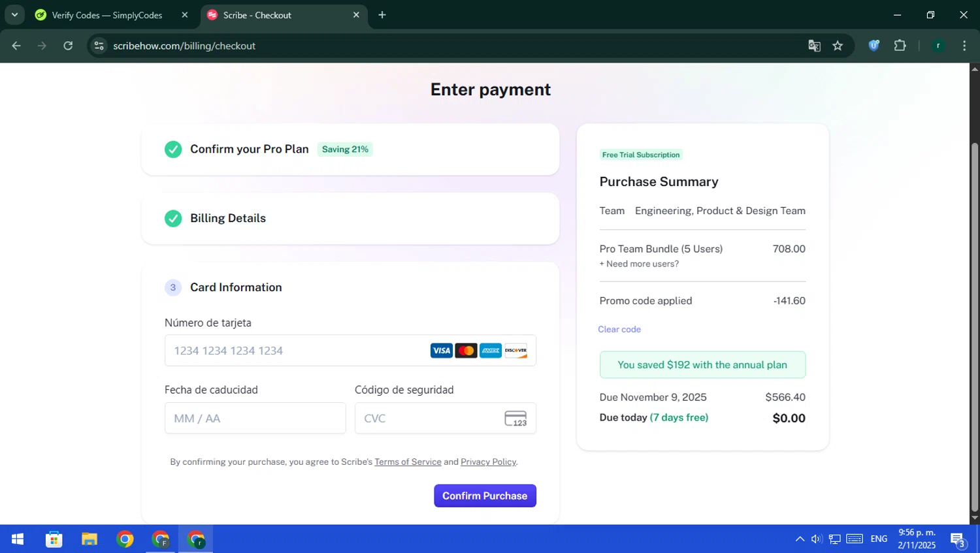Click the 708.00 bundle price
Screen dimensions: 980x553
789,249
